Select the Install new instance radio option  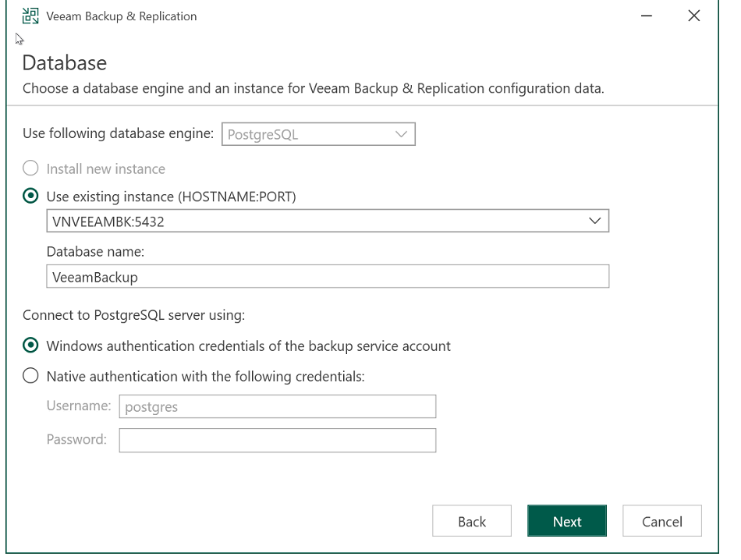coord(30,168)
